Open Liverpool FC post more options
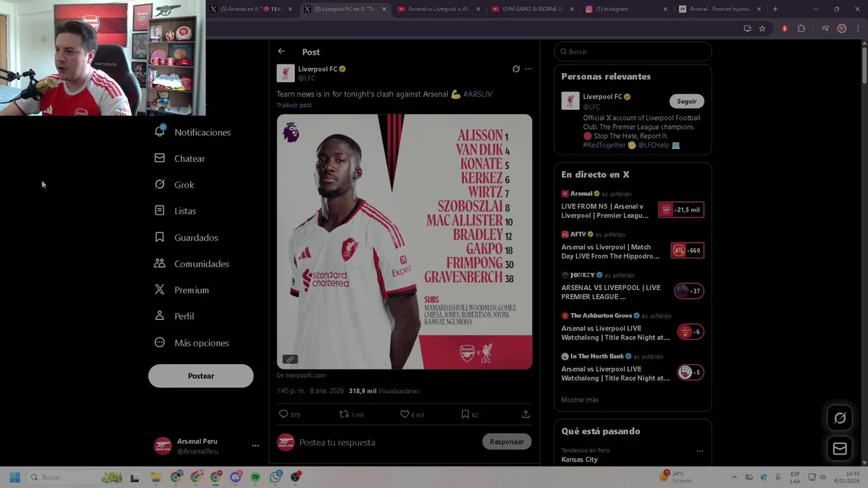This screenshot has height=488, width=868. [x=528, y=69]
